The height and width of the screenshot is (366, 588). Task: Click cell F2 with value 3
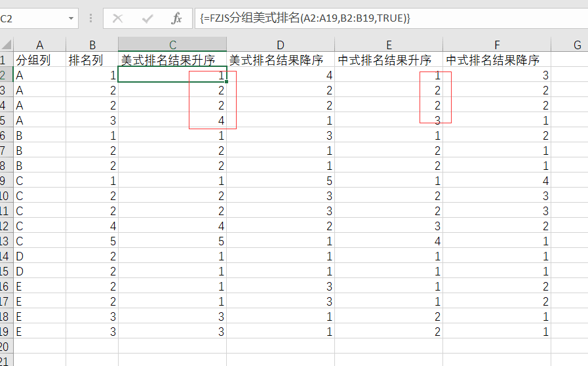(497, 75)
